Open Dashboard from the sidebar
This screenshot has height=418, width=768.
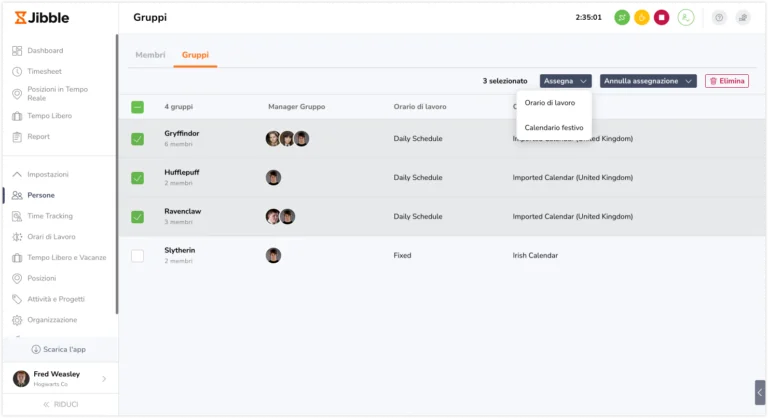(x=45, y=50)
